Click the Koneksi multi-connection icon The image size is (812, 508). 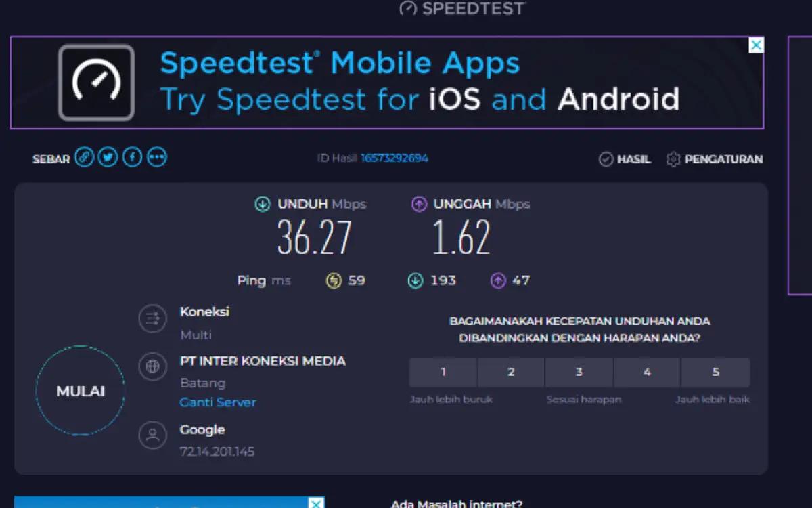[x=153, y=318]
